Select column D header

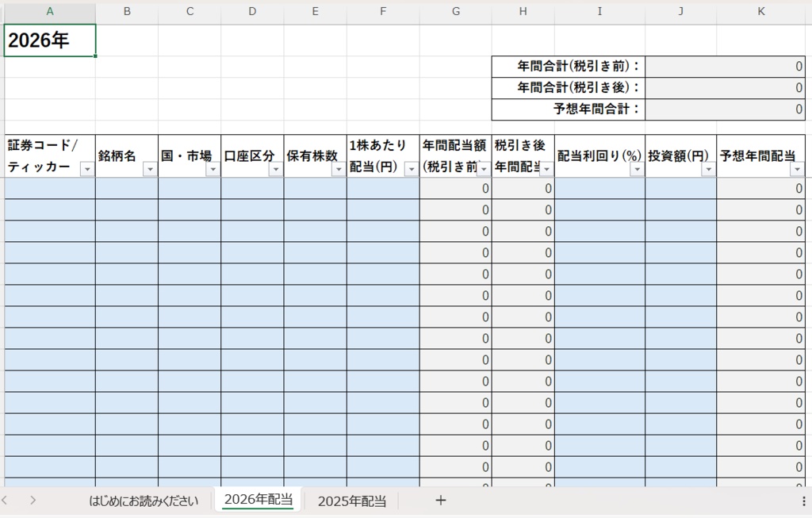[252, 11]
